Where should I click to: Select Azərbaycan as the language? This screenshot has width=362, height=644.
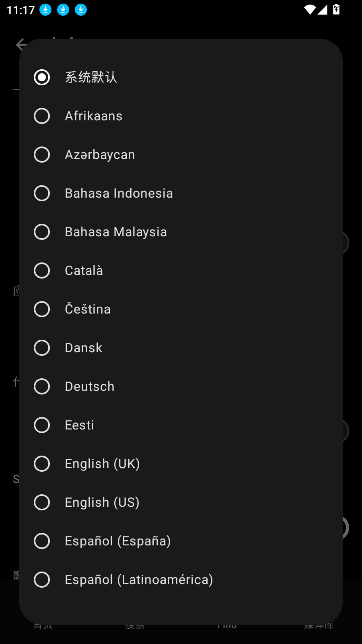tap(42, 155)
